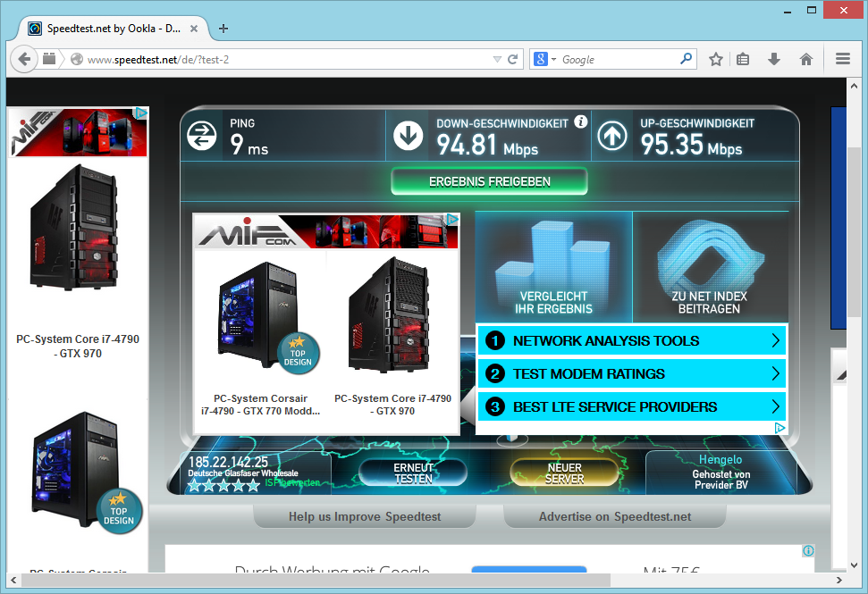Open the downloads arrow icon
868x594 pixels.
click(x=774, y=59)
